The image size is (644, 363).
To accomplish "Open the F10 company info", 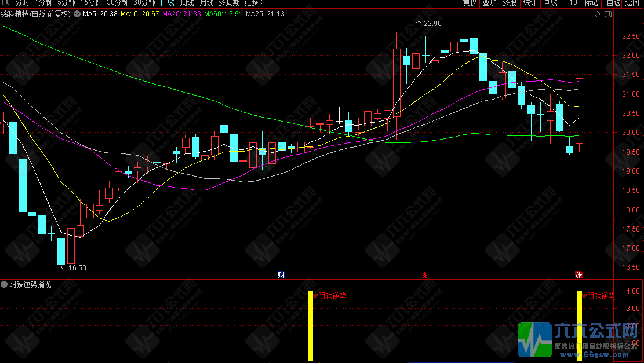I will 571,3.
